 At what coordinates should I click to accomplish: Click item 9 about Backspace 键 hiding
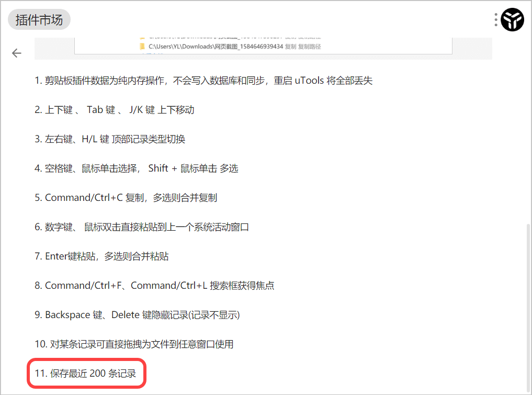(x=138, y=314)
